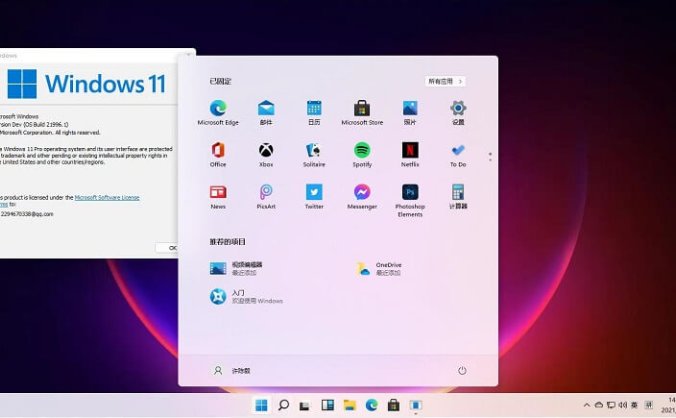Expand the system tray hidden icons chevron
676x418 pixels.
tap(586, 405)
